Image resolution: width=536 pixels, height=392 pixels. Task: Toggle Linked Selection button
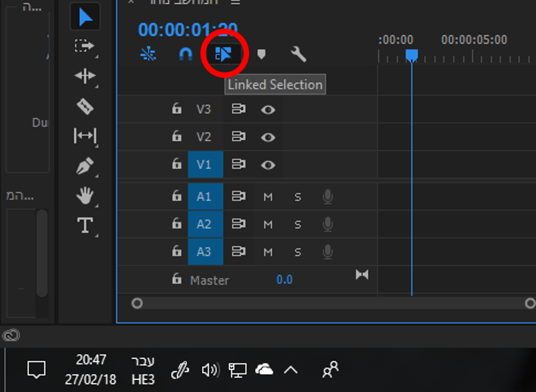click(x=223, y=54)
